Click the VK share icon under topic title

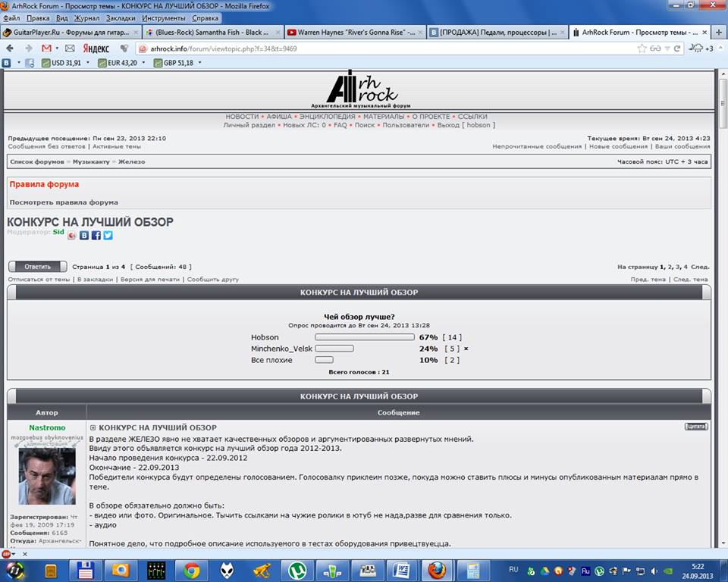[x=84, y=236]
